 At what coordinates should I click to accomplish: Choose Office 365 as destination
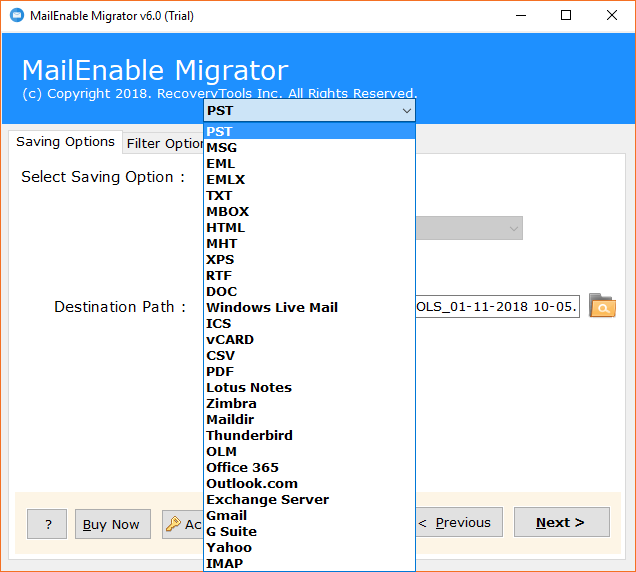point(309,467)
